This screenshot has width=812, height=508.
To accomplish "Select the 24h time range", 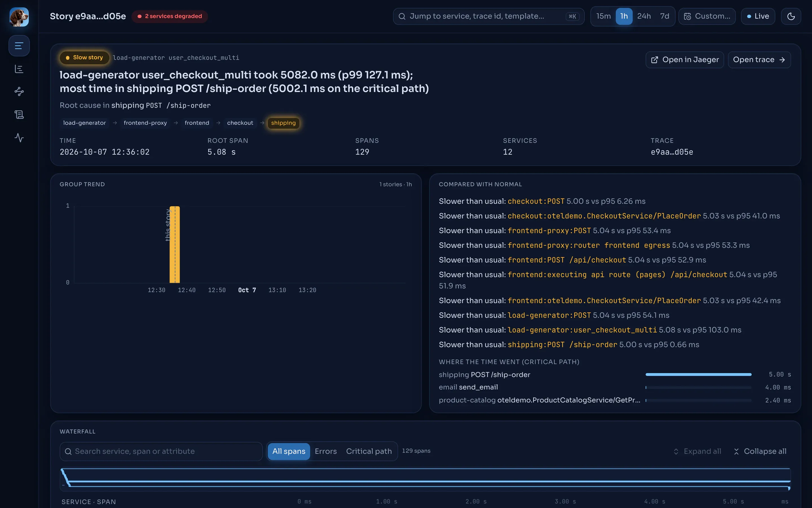I will (x=644, y=16).
